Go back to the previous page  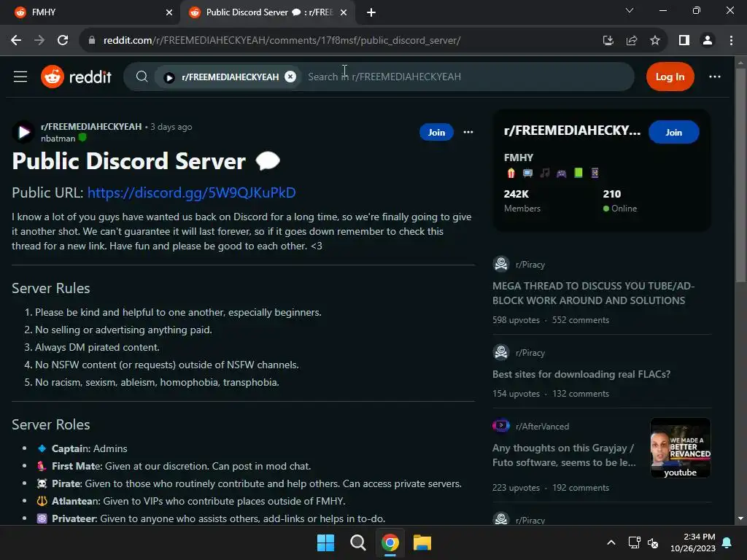pyautogui.click(x=16, y=41)
